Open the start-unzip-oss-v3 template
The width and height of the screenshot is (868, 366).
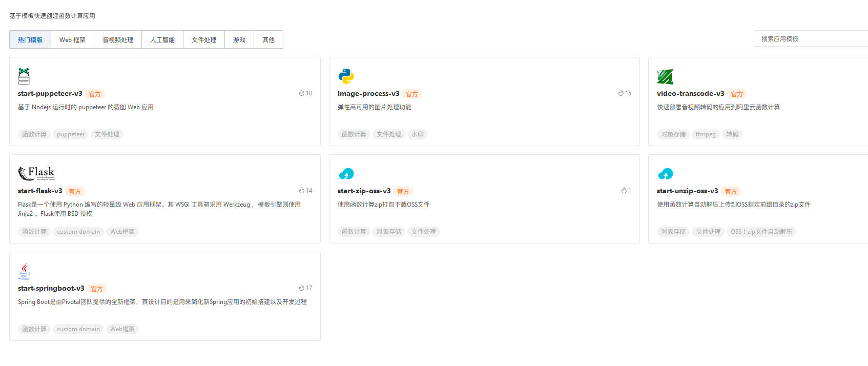click(x=688, y=191)
